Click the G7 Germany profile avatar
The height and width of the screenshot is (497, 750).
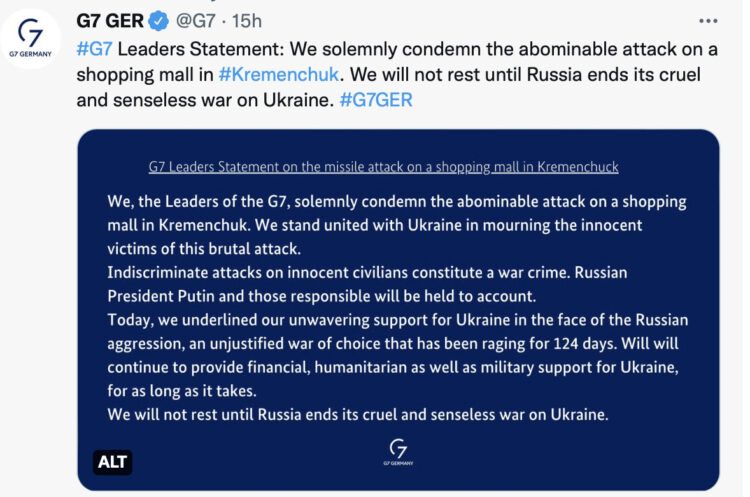pyautogui.click(x=33, y=40)
